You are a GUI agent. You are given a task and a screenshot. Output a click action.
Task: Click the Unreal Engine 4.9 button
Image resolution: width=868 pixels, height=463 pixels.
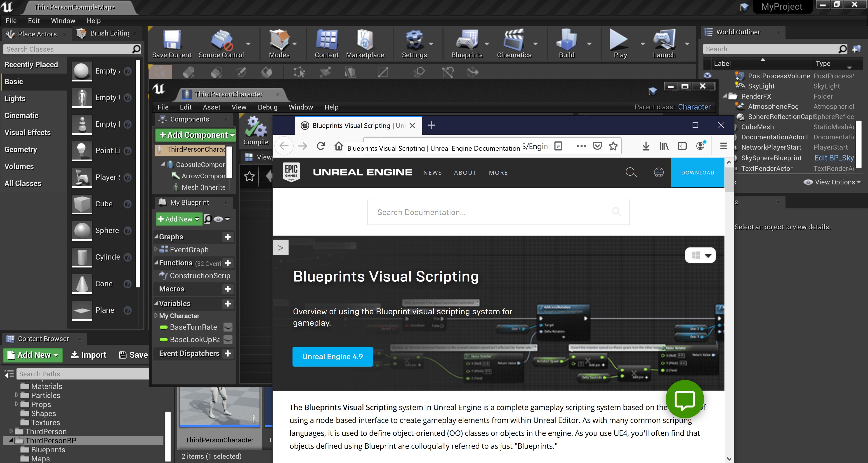[x=332, y=356]
